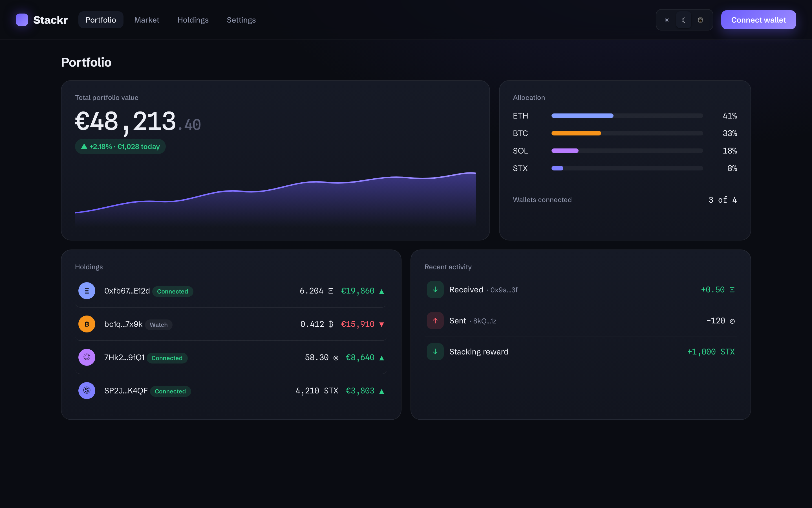Click the '3 of 4' wallets connected value
Viewport: 812px width, 508px height.
[723, 200]
